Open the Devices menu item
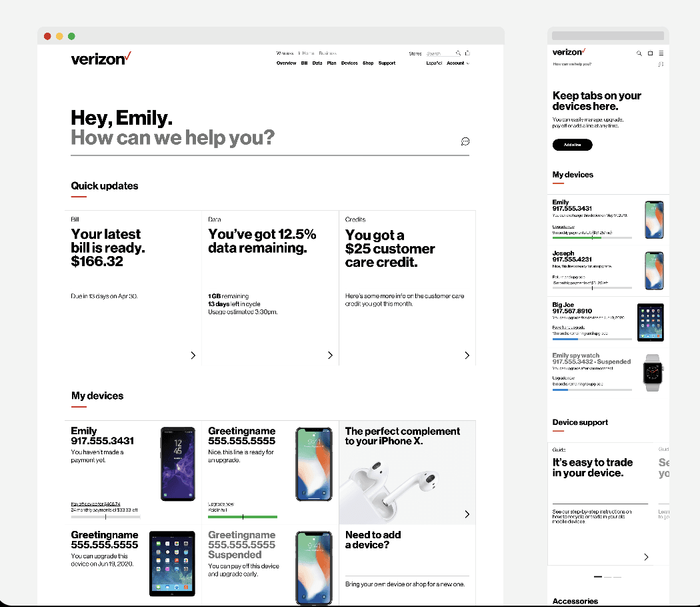The width and height of the screenshot is (700, 607). 349,63
